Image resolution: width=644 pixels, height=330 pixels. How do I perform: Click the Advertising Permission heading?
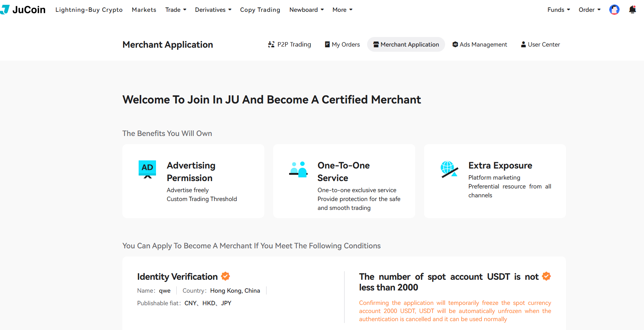tap(191, 171)
